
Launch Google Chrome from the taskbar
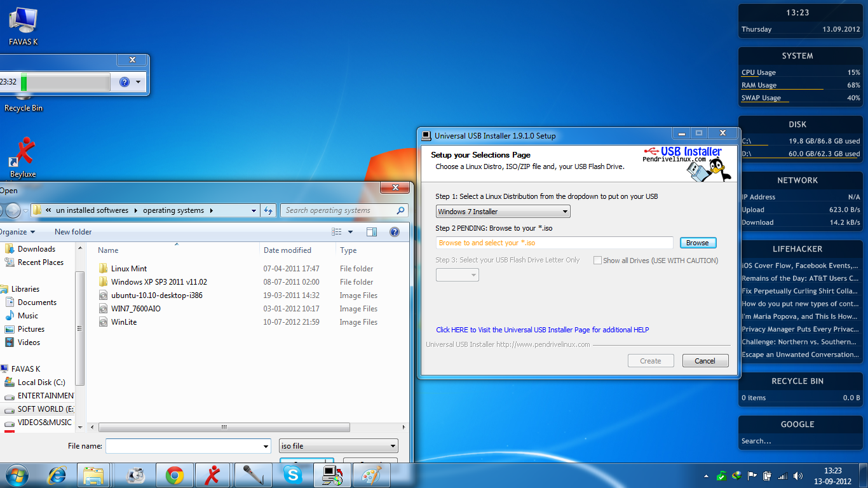tap(175, 475)
